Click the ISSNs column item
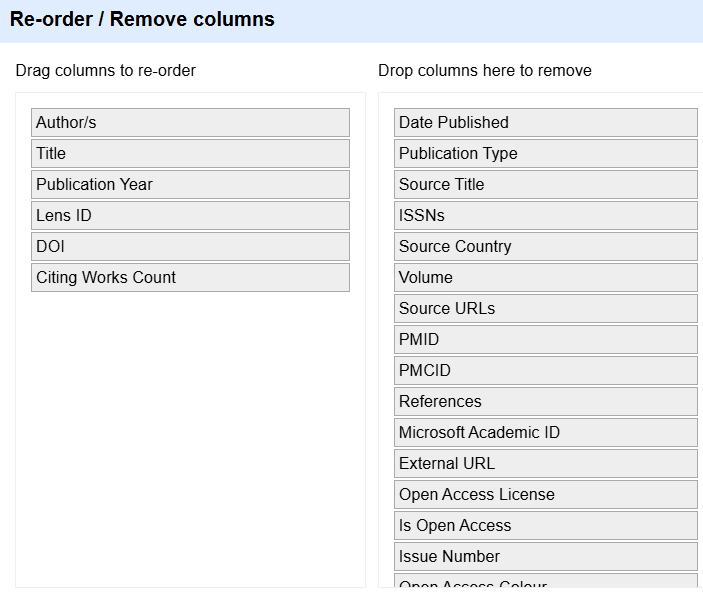 [545, 216]
